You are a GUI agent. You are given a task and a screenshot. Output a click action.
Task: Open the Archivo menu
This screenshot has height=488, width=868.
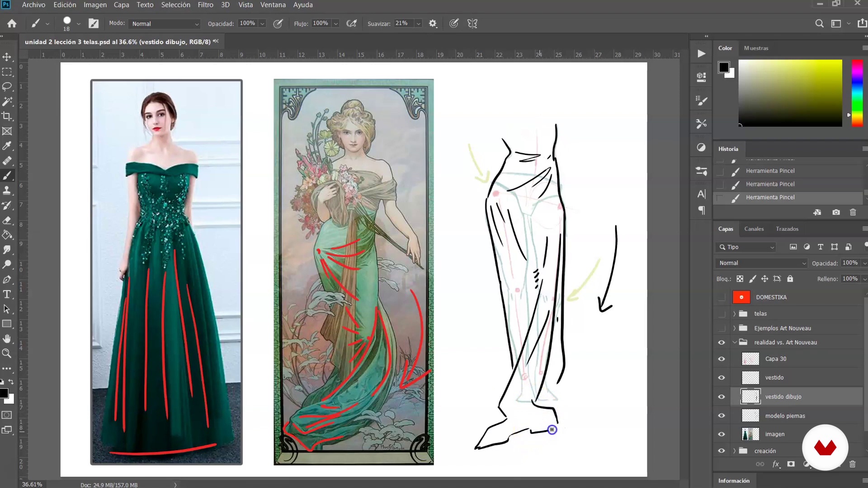click(33, 5)
